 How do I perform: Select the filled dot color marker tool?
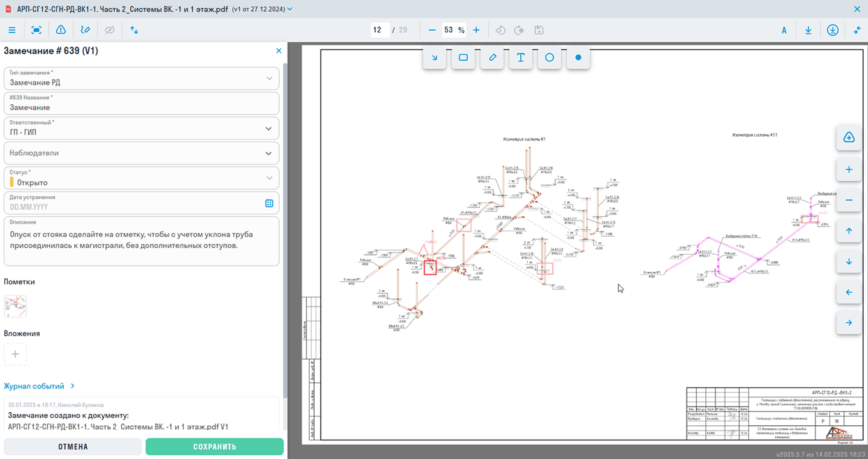(x=578, y=58)
